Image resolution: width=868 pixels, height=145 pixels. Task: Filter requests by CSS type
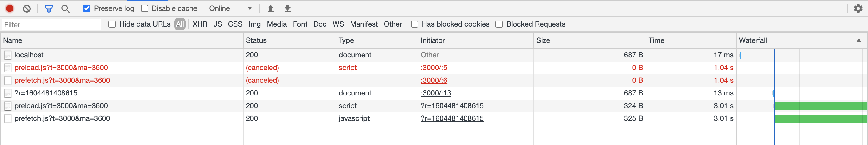235,24
